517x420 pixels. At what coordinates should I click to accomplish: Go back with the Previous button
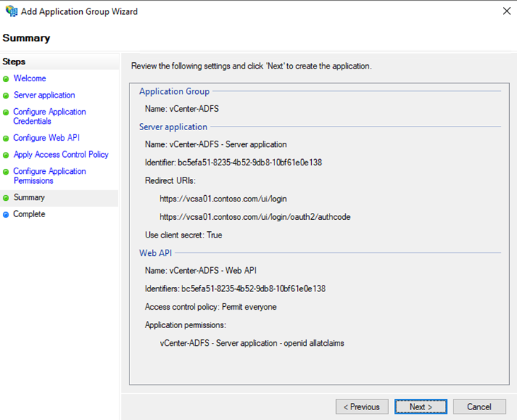tap(362, 407)
